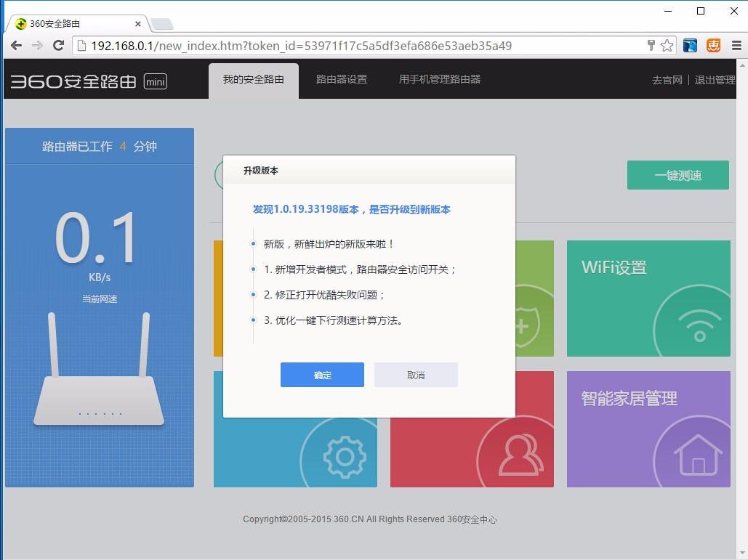Open 智能家居管理 via the house icon

tap(697, 457)
